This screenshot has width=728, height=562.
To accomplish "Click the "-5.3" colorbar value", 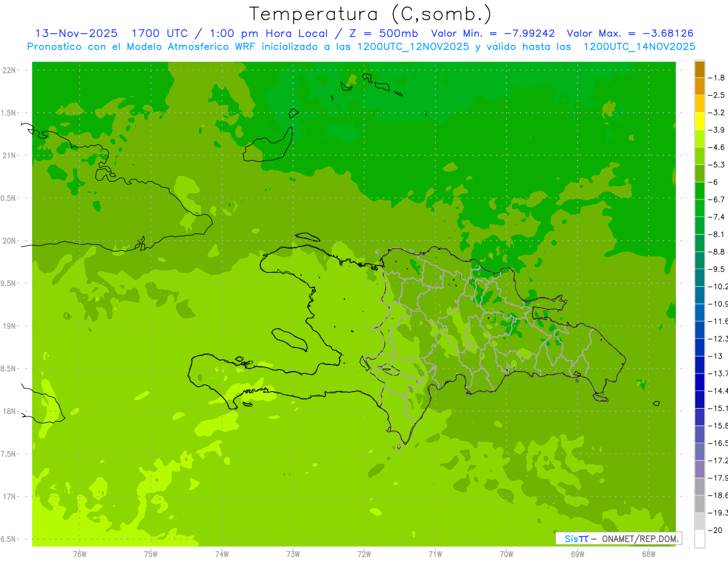I will click(717, 164).
